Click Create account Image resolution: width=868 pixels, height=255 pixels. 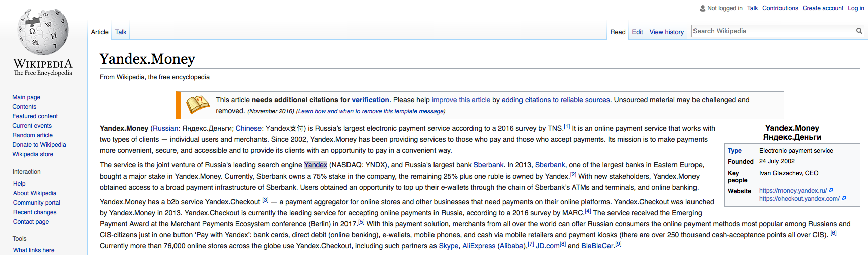[823, 8]
